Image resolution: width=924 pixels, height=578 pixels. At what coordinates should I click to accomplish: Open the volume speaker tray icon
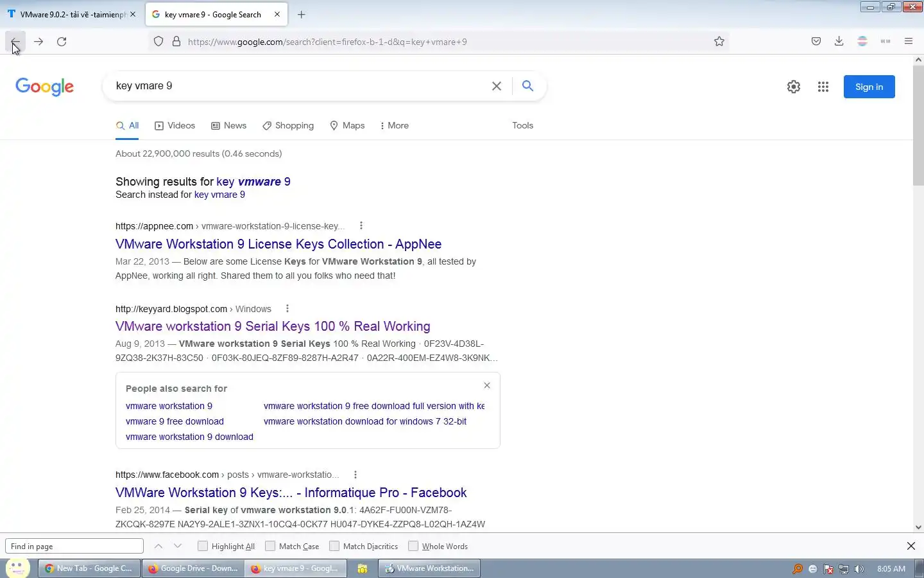(859, 569)
